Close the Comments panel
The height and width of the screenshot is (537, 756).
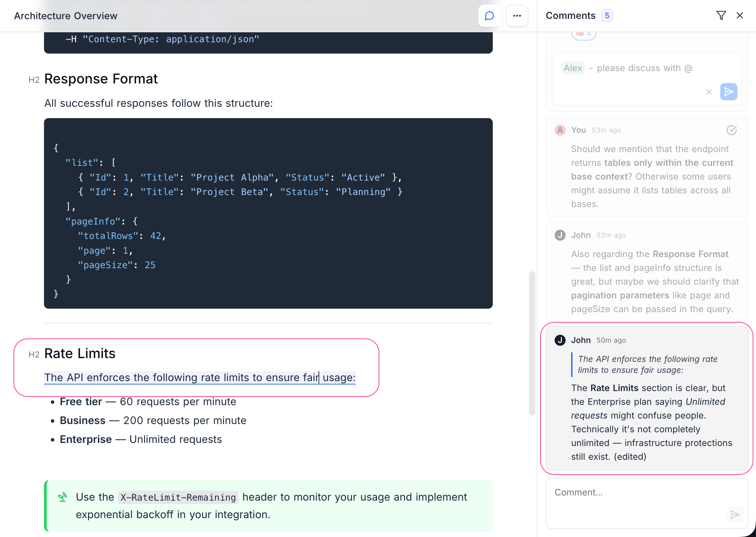coord(740,15)
